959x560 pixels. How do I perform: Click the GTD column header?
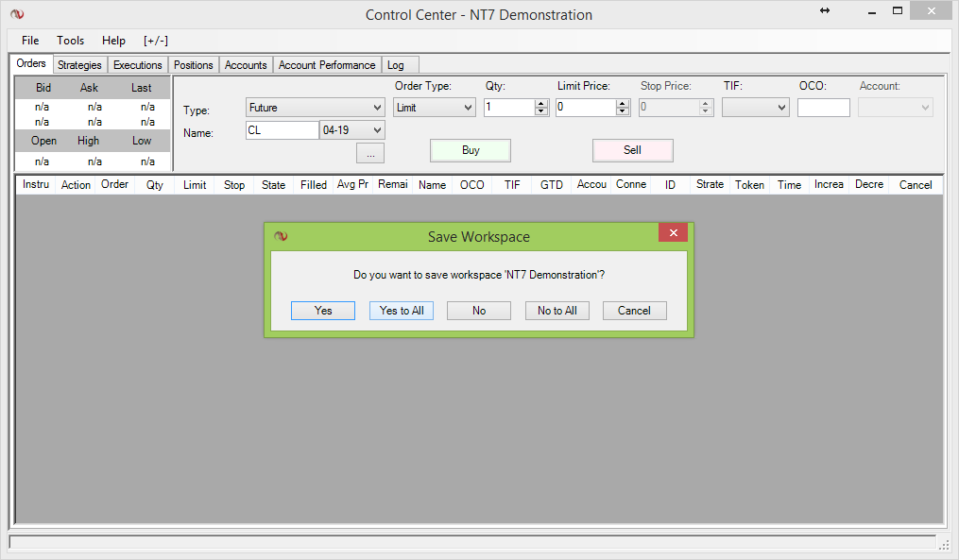click(x=552, y=185)
